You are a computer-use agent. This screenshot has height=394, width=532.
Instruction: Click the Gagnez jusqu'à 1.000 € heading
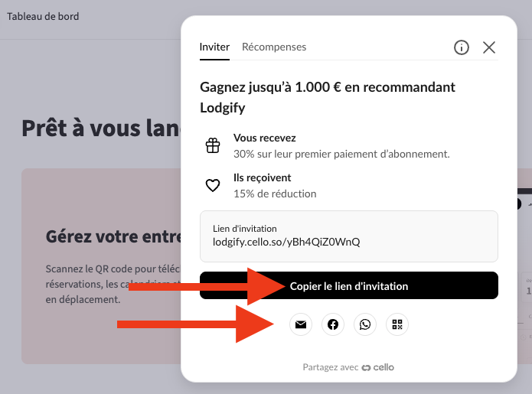tap(328, 97)
